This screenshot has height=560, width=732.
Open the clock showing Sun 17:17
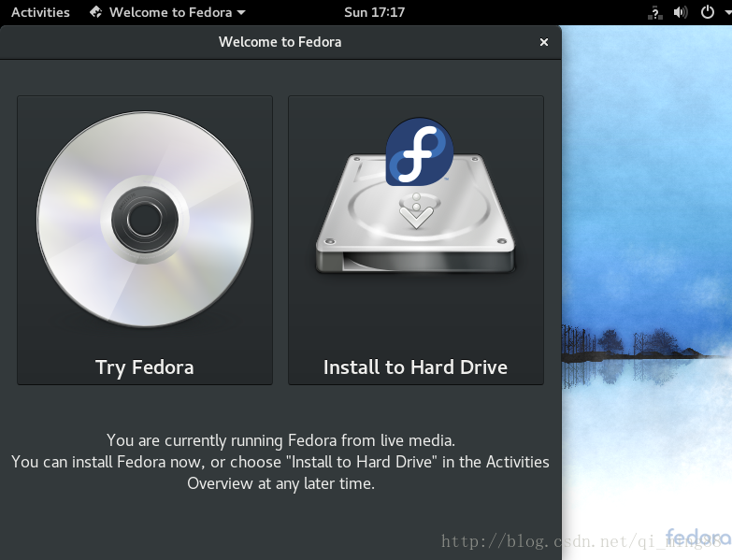point(374,12)
